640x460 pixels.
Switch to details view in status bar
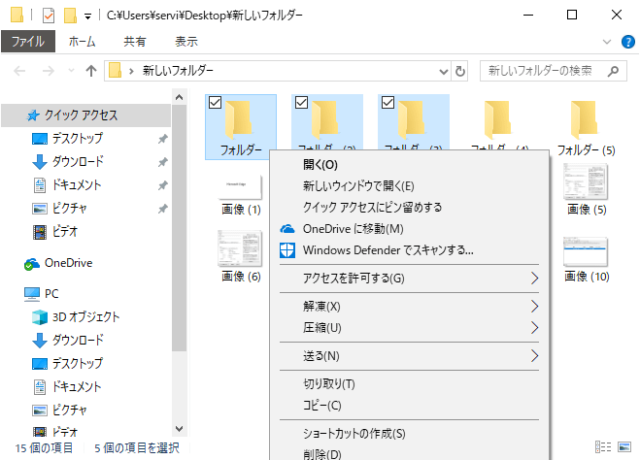[x=603, y=447]
